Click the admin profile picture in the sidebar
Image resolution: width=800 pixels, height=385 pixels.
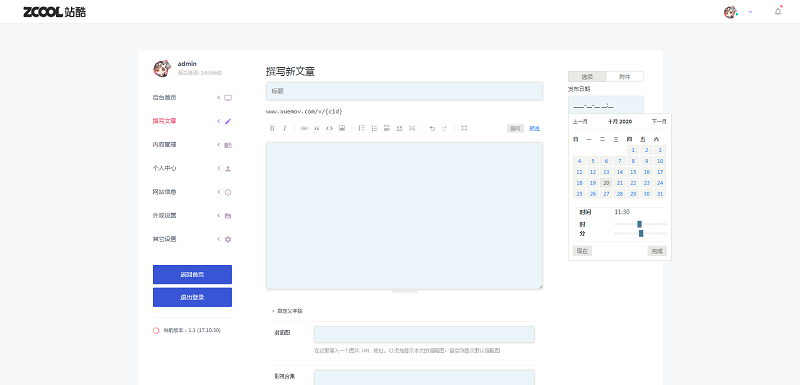162,68
